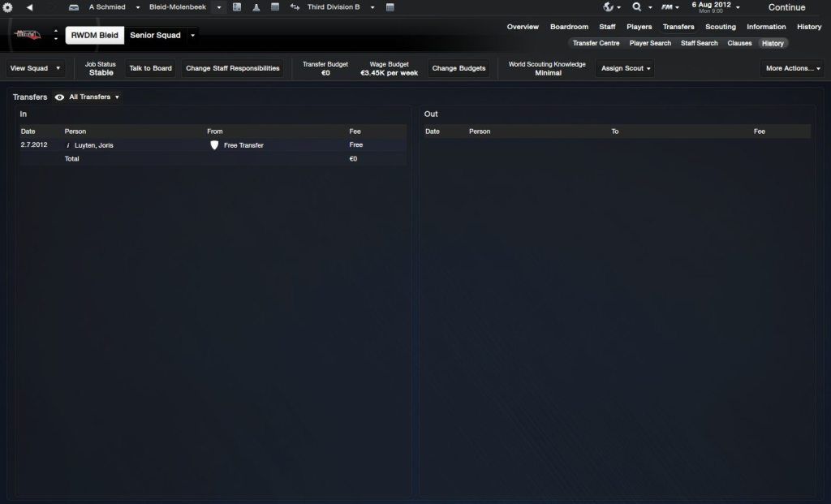
Task: Open the Boardroom tab
Action: 569,27
